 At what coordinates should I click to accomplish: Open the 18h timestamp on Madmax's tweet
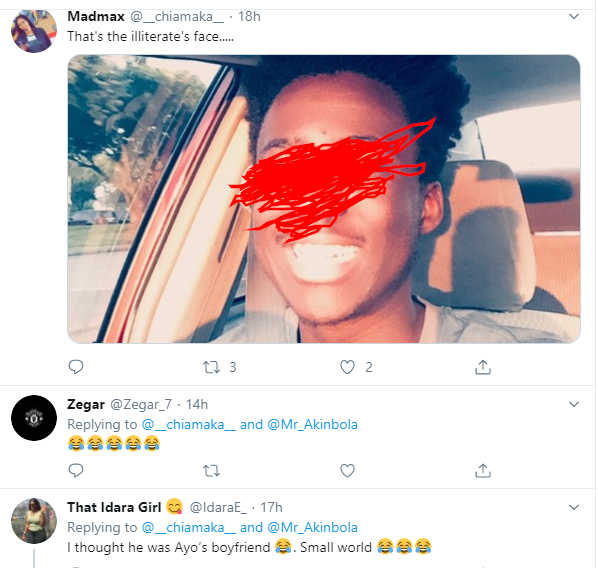pyautogui.click(x=249, y=16)
